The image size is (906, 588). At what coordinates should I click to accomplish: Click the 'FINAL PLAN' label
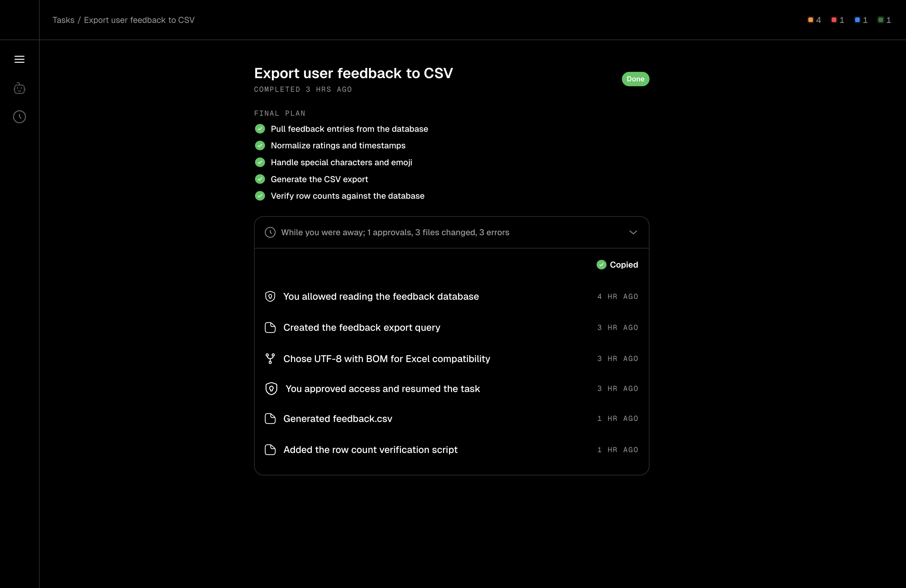pyautogui.click(x=280, y=113)
